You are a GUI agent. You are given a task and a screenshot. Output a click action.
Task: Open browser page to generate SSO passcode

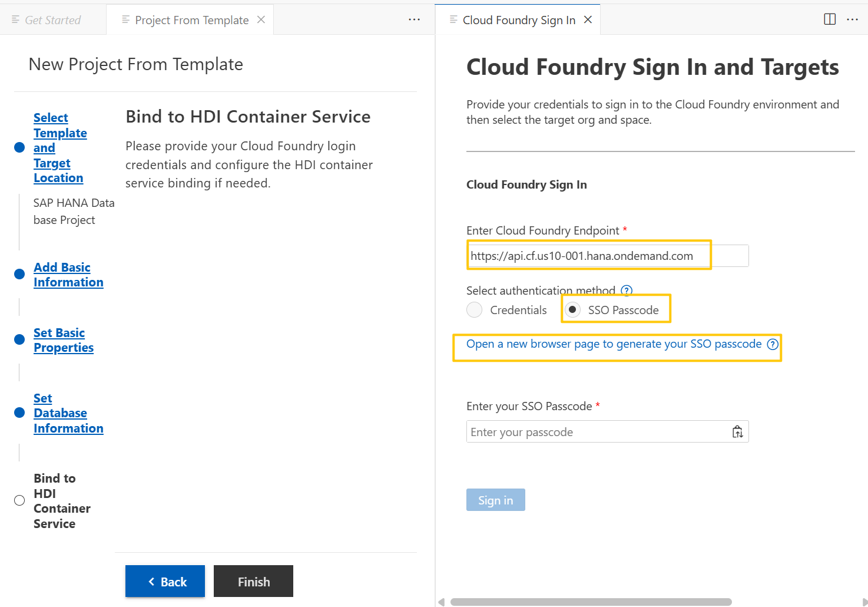pos(614,344)
